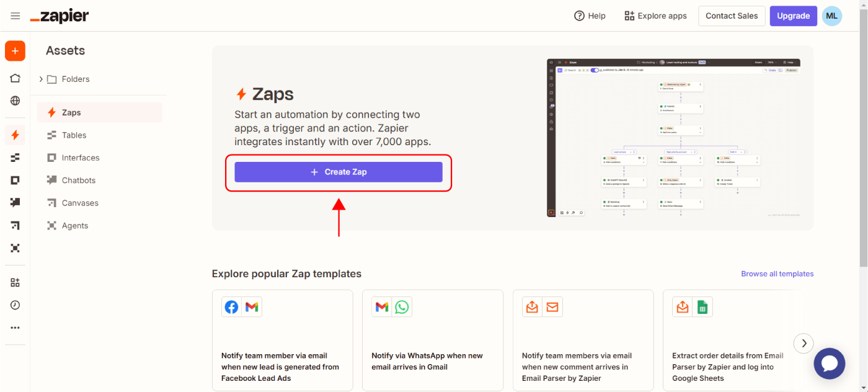
Task: Open Agents in the Assets list
Action: 74,226
